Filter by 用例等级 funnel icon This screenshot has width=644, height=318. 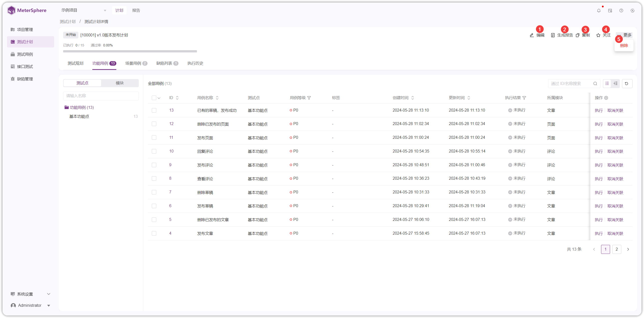click(309, 98)
